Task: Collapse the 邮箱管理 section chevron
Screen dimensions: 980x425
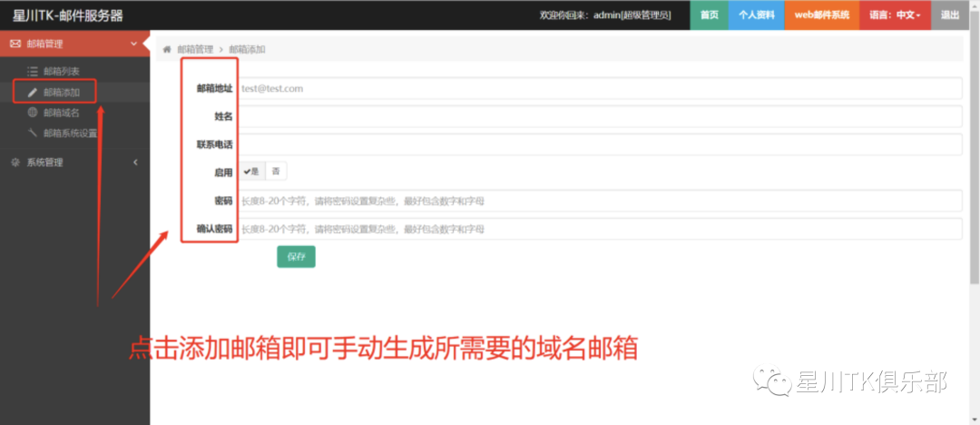Action: [x=133, y=44]
